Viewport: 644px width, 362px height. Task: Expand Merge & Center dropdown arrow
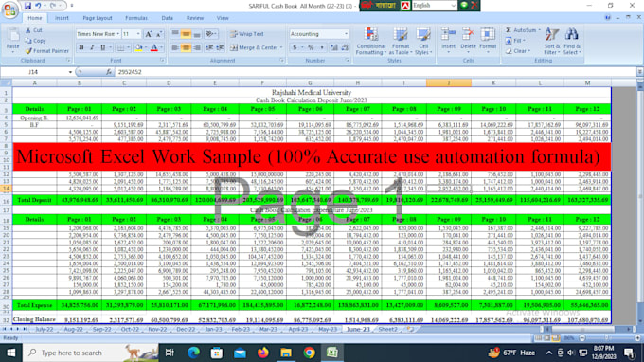tap(281, 47)
